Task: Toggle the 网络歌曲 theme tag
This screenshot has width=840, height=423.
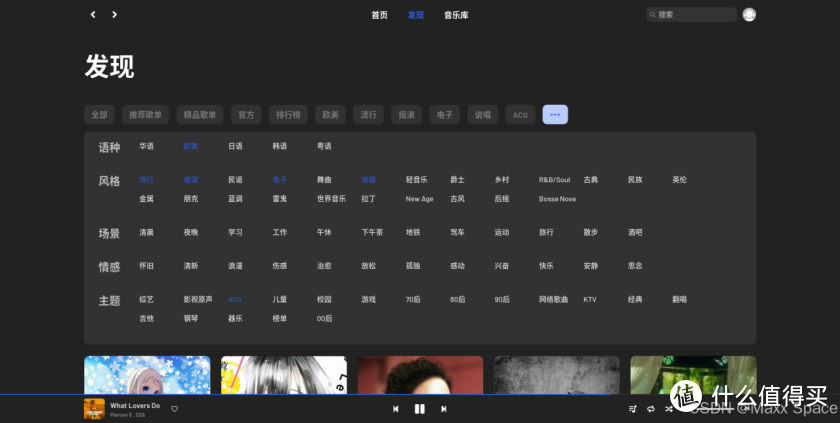Action: 553,299
